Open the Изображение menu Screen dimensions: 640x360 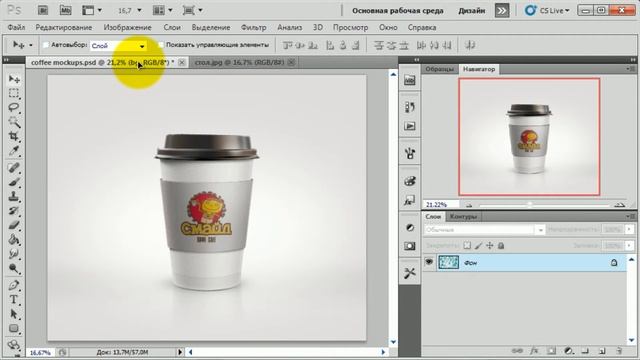[x=127, y=27]
